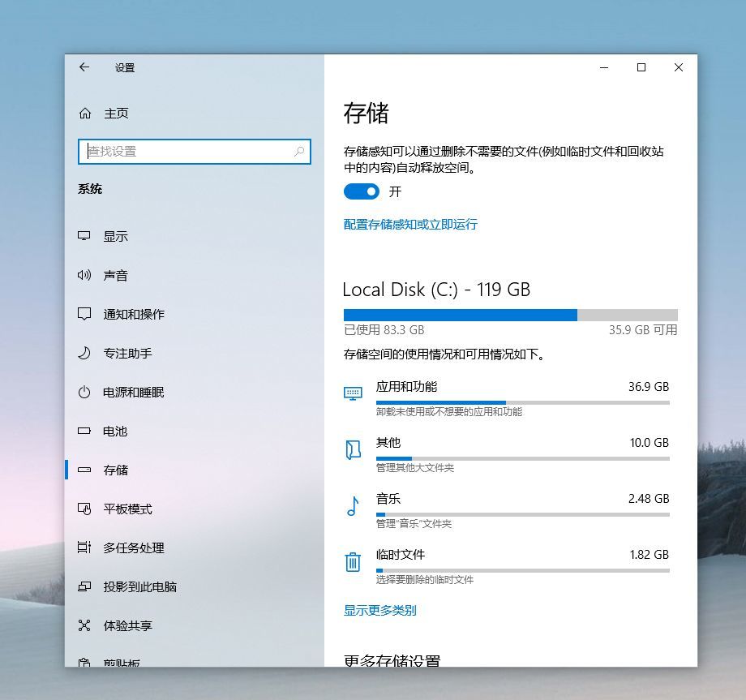Image resolution: width=746 pixels, height=700 pixels.
Task: Maximize the Settings window
Action: tap(641, 67)
